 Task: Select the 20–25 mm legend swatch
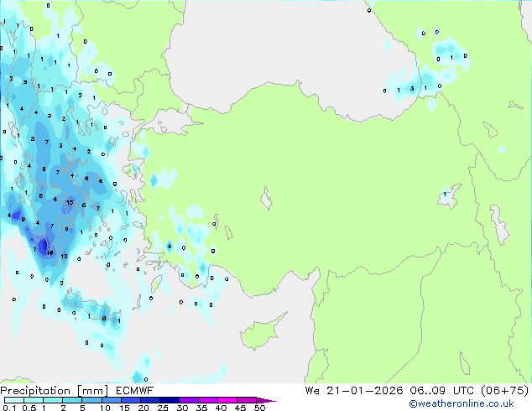pyautogui.click(x=149, y=400)
